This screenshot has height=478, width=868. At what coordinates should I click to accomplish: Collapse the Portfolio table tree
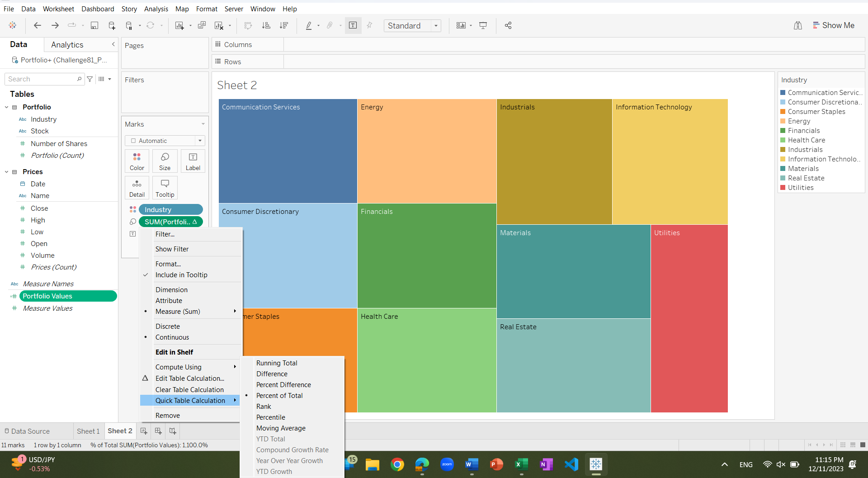pyautogui.click(x=7, y=107)
